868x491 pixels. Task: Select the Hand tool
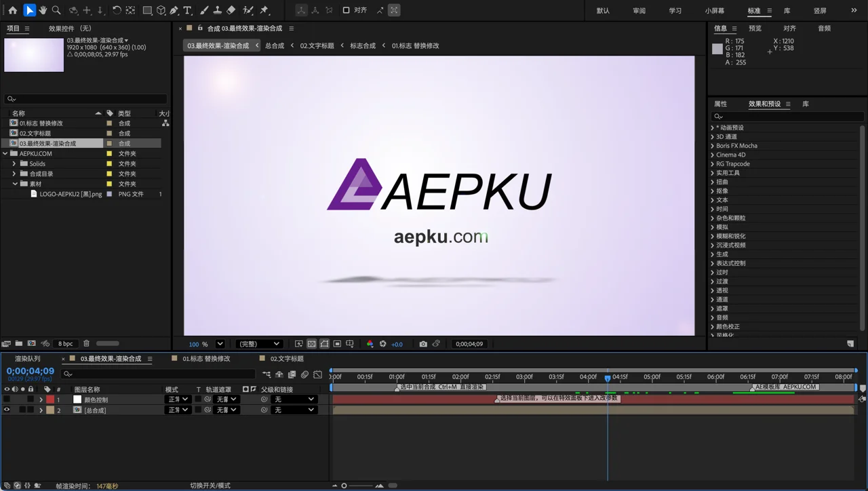coord(43,10)
